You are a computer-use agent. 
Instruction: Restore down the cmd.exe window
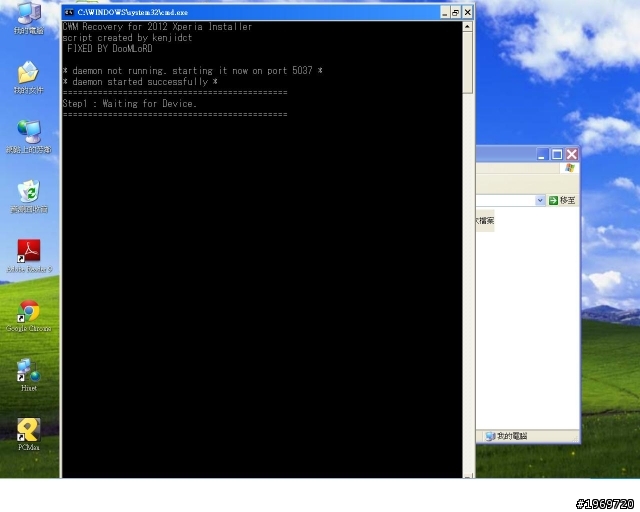point(456,13)
